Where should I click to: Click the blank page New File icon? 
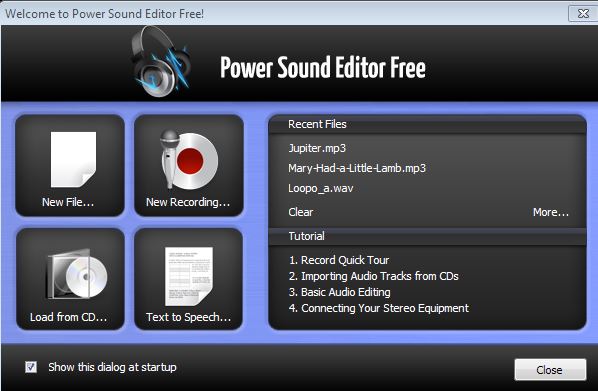coord(73,159)
